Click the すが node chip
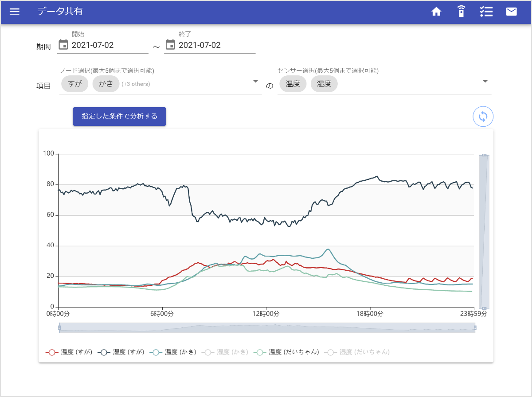This screenshot has height=397, width=532. pos(75,84)
